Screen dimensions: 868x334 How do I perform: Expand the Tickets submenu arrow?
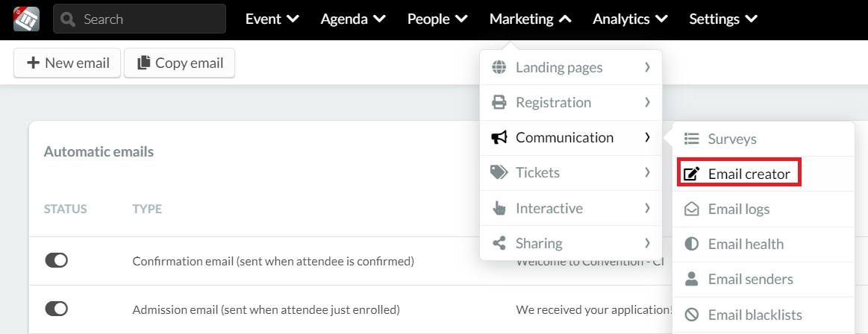click(647, 172)
